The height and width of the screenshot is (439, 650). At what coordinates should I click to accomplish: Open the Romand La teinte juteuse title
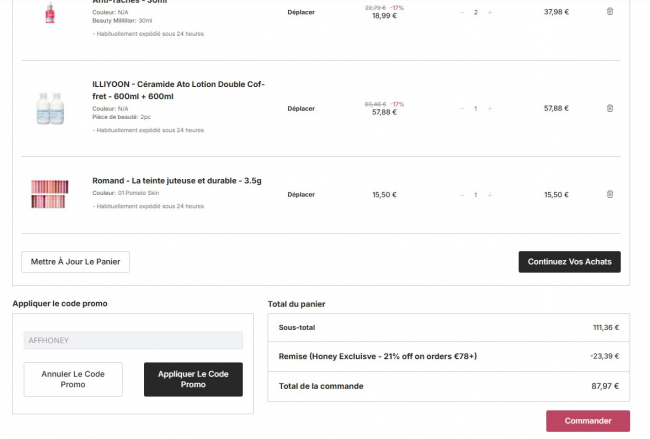(x=177, y=181)
